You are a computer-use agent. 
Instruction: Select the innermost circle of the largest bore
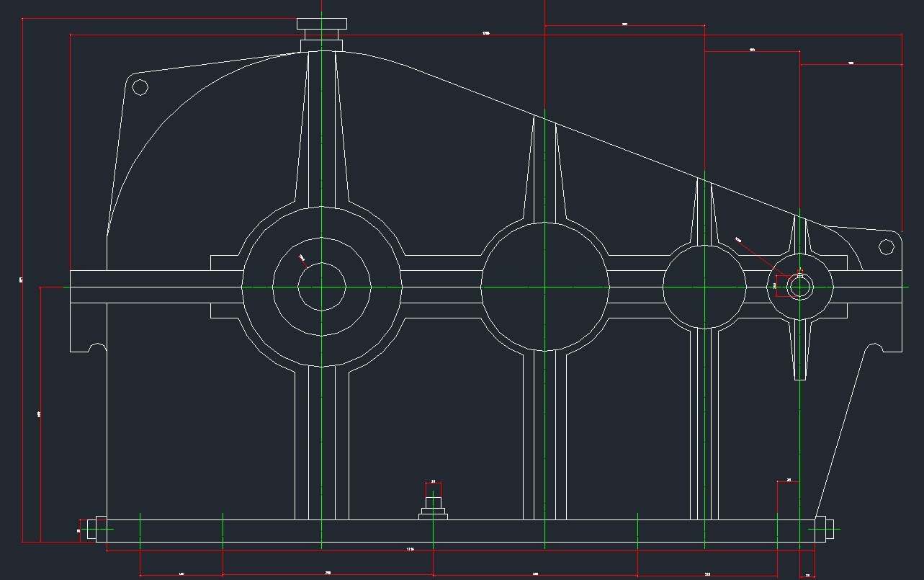pyautogui.click(x=321, y=287)
